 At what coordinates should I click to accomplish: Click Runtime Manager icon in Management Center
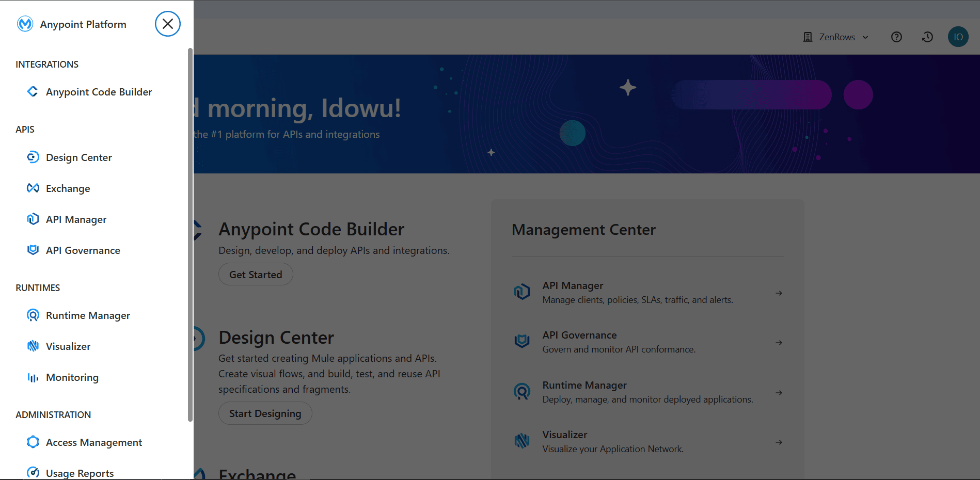pos(522,391)
